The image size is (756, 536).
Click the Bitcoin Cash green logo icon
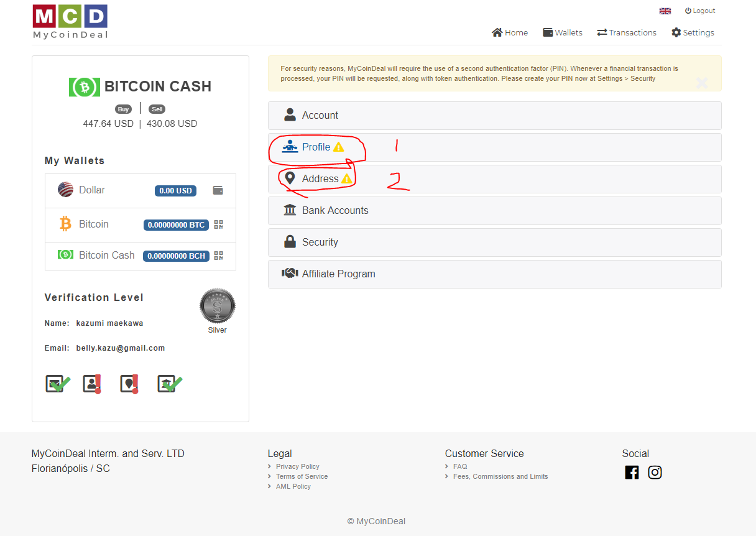(x=85, y=86)
